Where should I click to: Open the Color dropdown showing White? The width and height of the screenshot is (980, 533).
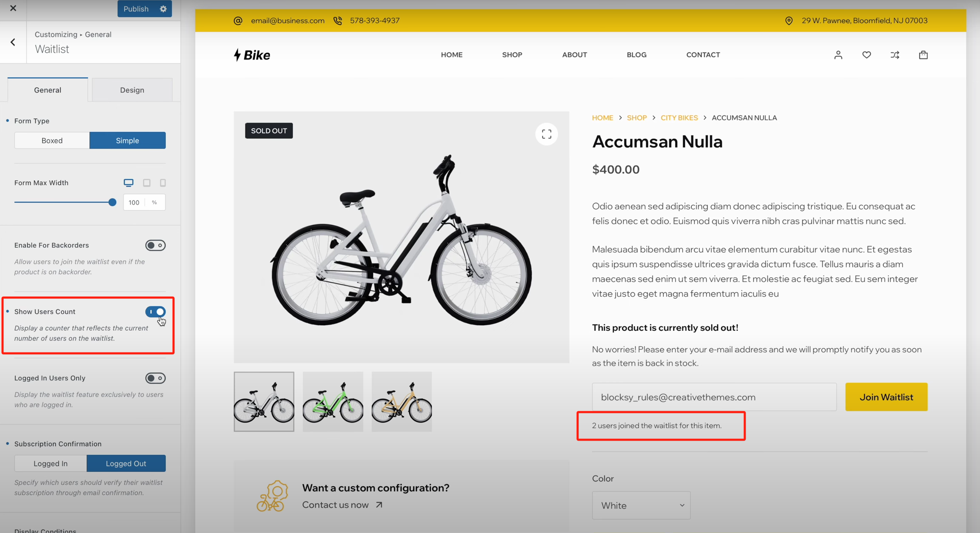641,505
